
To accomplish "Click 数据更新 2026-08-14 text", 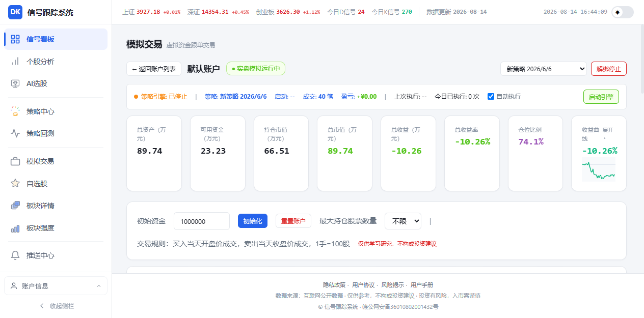I will [457, 12].
